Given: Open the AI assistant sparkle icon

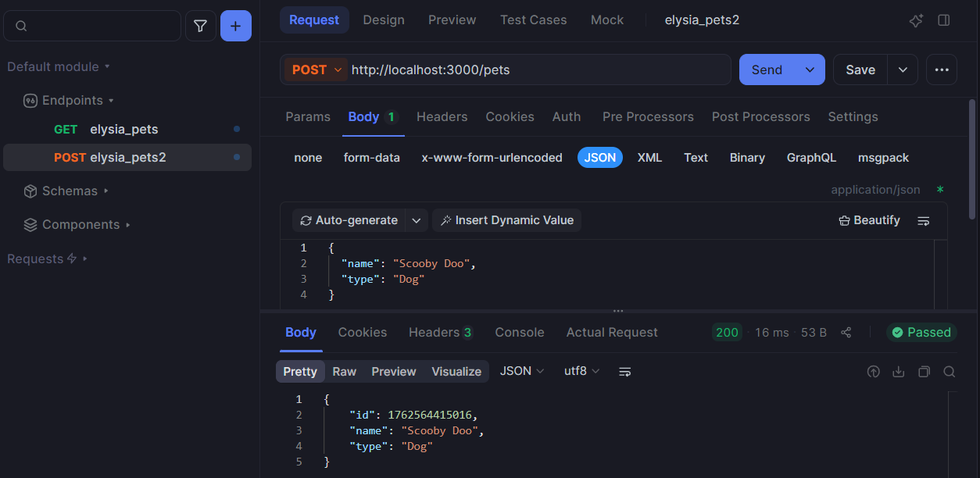Looking at the screenshot, I should click(915, 20).
